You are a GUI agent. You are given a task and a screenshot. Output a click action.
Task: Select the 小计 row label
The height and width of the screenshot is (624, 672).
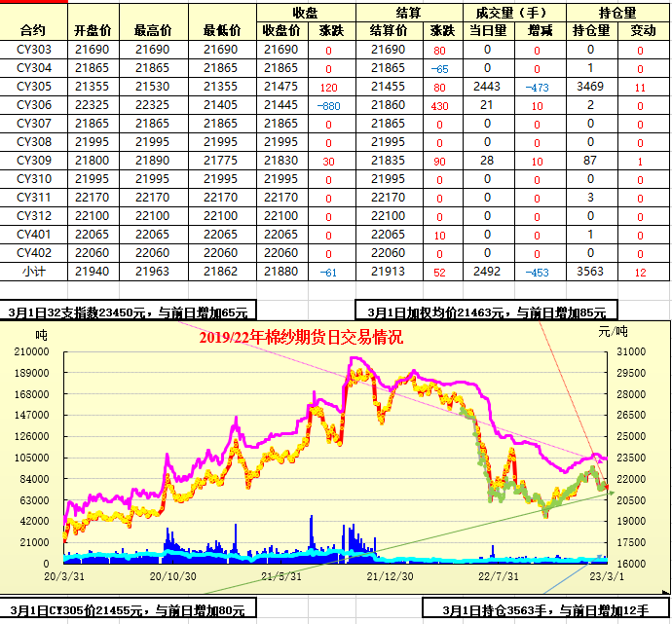(35, 272)
